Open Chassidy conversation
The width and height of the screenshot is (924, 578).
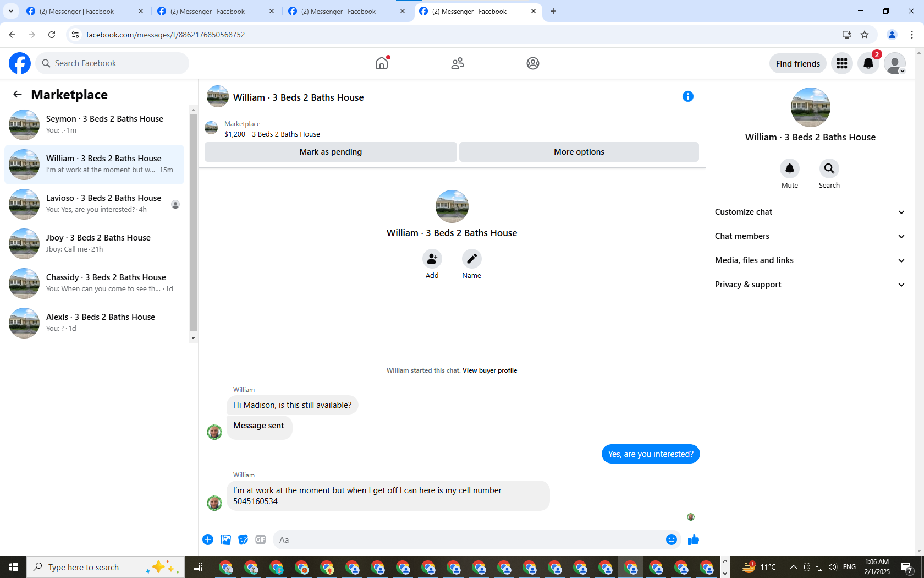pos(95,283)
